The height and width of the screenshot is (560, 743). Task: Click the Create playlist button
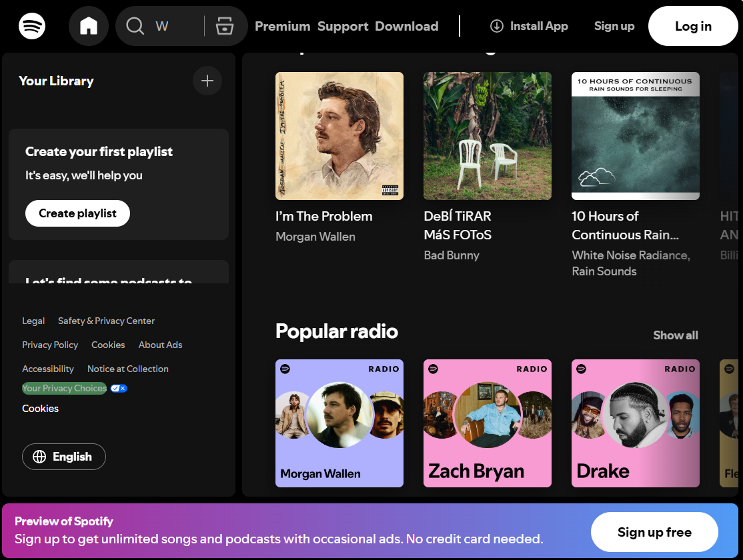pyautogui.click(x=77, y=213)
